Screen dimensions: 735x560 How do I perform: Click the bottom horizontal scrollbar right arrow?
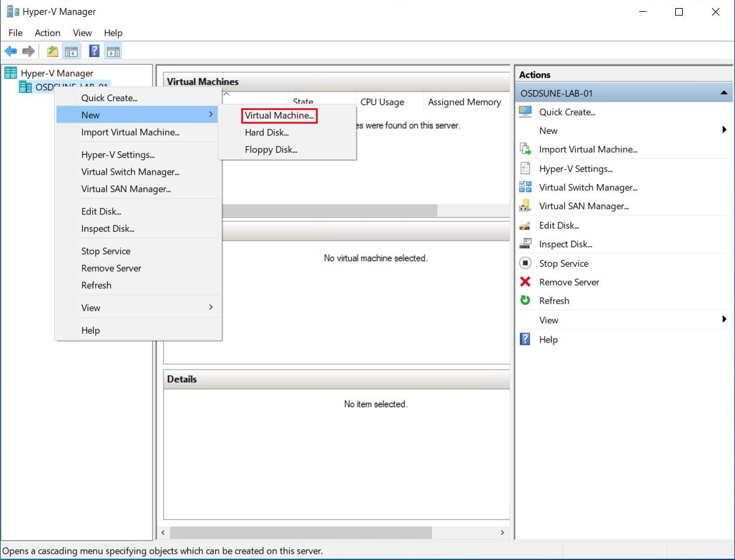(x=502, y=533)
